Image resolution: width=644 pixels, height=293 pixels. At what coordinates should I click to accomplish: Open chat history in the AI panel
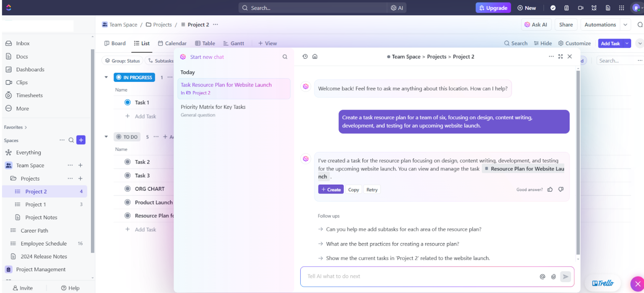coord(305,56)
